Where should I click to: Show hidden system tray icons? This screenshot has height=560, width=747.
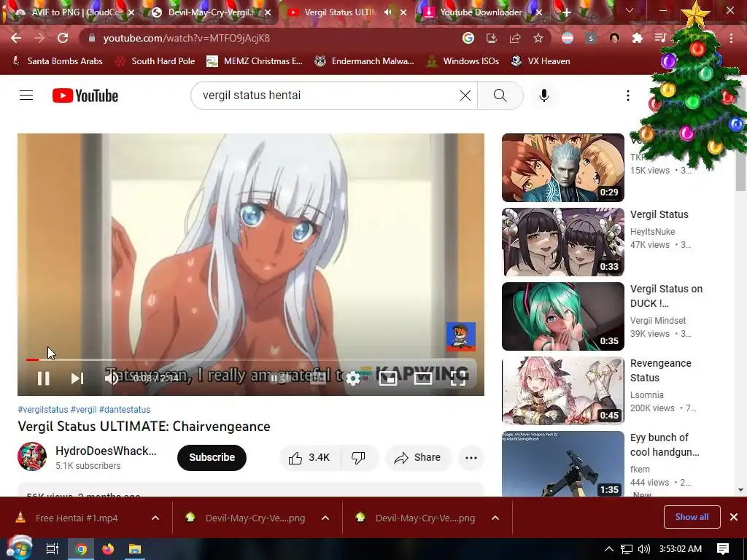tap(609, 549)
